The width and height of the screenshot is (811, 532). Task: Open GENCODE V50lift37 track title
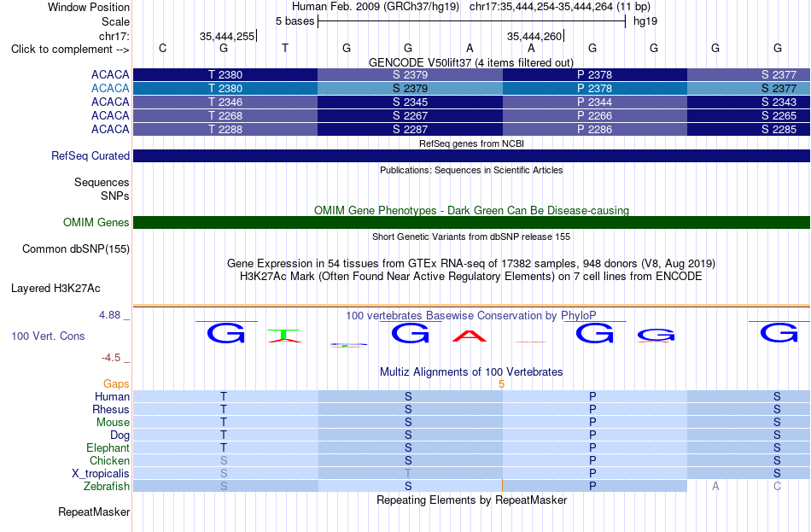pos(470,62)
